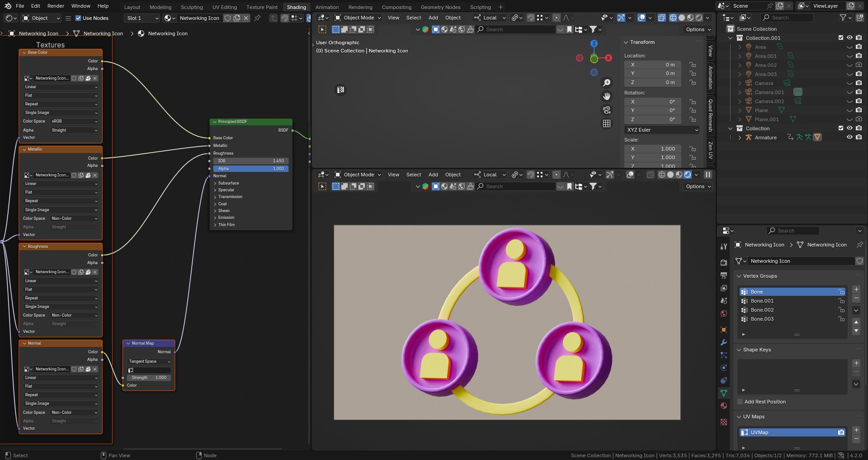
Task: Click the Scene name field
Action: (747, 6)
